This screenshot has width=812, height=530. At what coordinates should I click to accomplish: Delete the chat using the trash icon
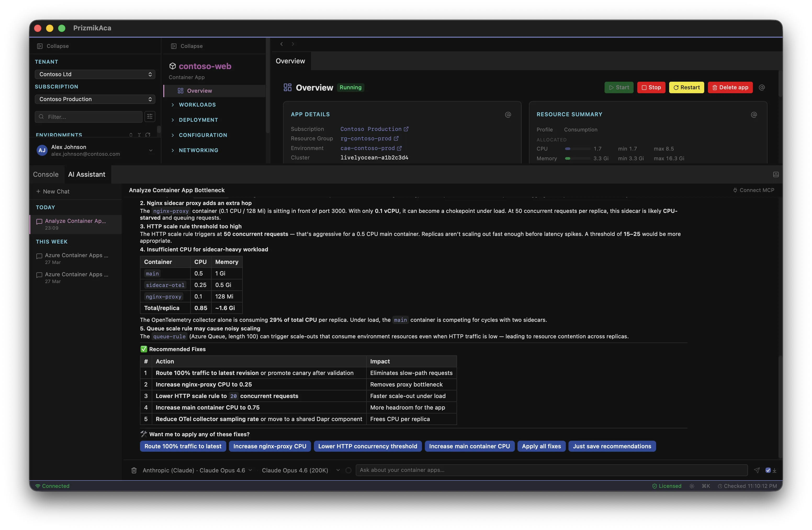click(134, 470)
